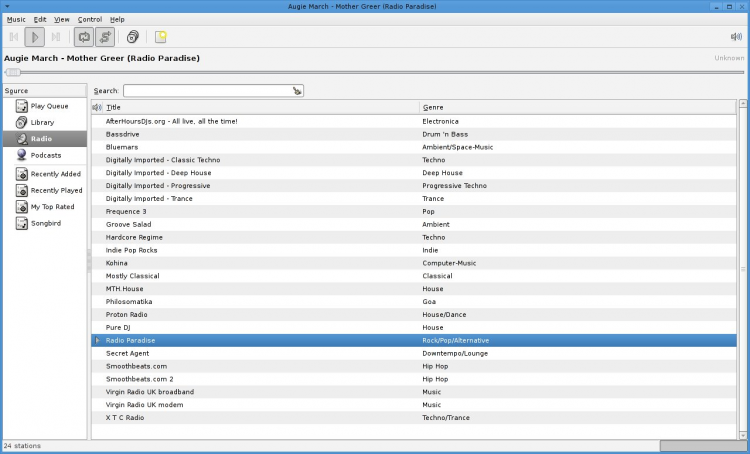Clear search using the broom icon
The width and height of the screenshot is (750, 454).
coord(297,91)
